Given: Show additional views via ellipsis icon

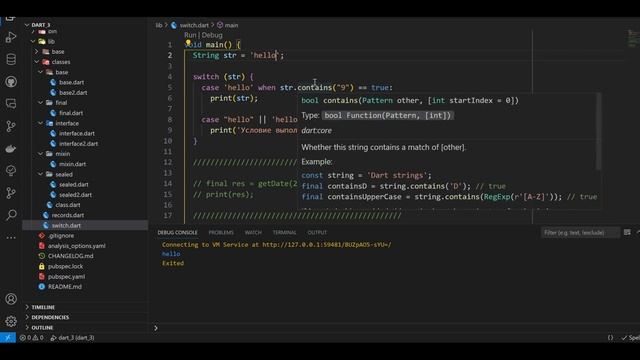Looking at the screenshot, I should tap(11, 237).
